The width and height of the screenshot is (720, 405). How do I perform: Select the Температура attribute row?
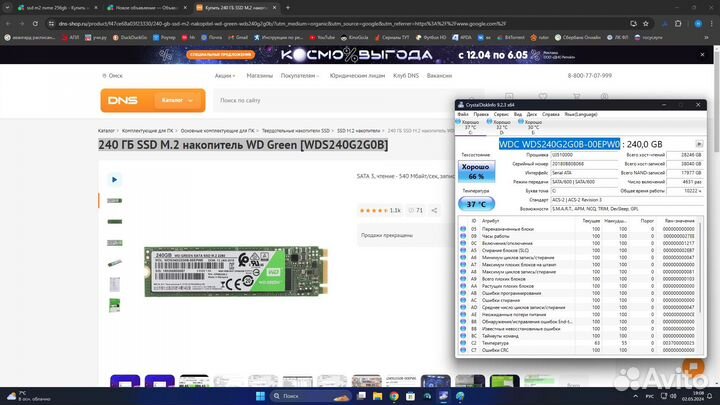(x=579, y=343)
